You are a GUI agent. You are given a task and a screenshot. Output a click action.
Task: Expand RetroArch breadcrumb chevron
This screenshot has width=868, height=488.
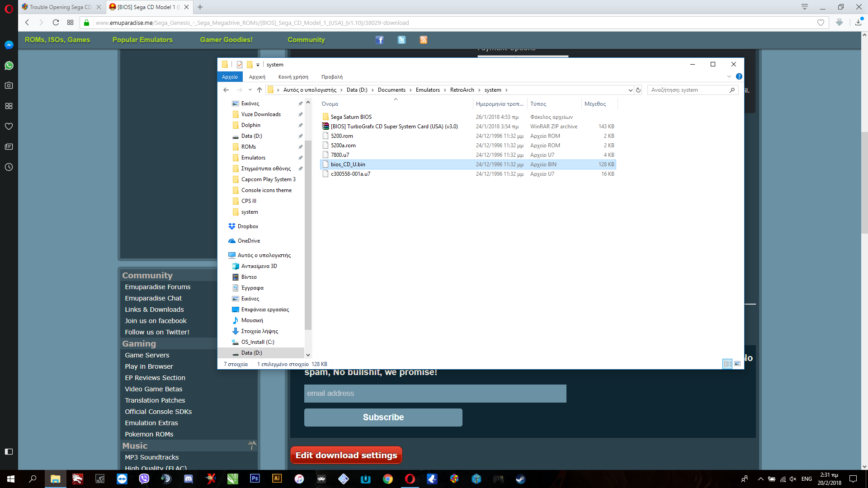click(479, 90)
